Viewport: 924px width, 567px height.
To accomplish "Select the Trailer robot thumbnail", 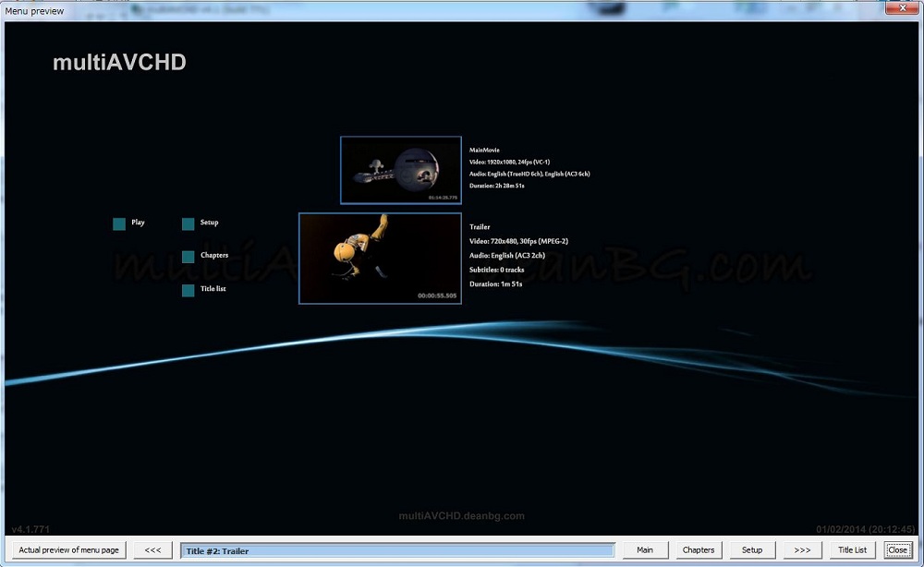I will [380, 259].
